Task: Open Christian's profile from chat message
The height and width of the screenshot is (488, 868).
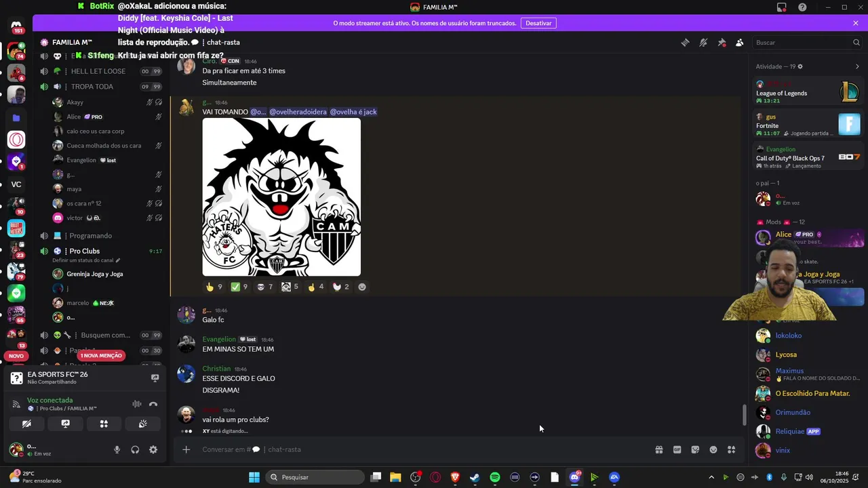Action: point(216,369)
